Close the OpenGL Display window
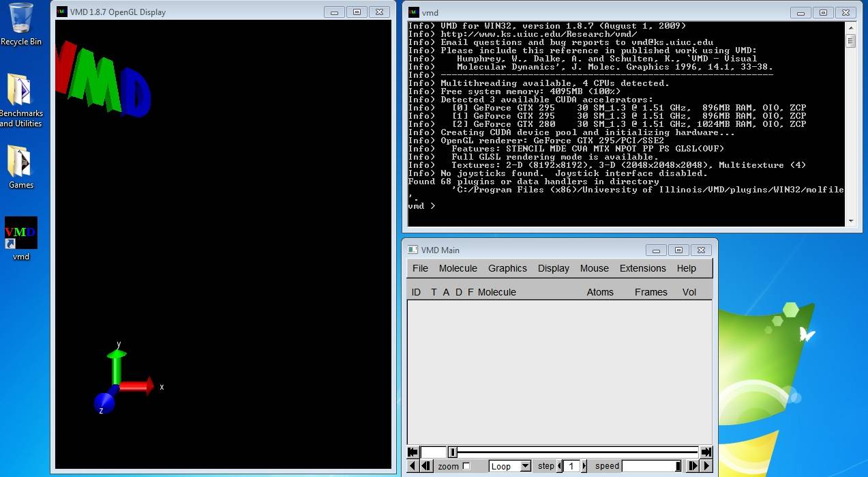Viewport: 868px width, 477px height. [379, 12]
